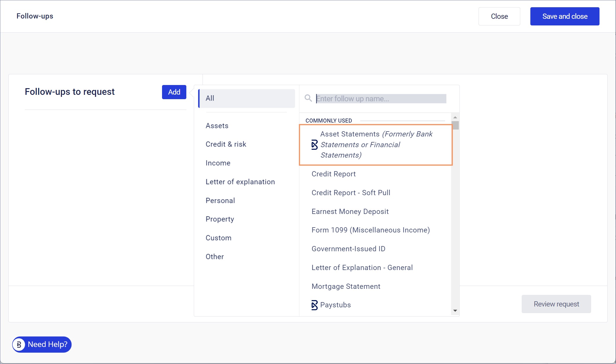616x364 pixels.
Task: Focus the Enter follow up name field
Action: pyautogui.click(x=381, y=99)
